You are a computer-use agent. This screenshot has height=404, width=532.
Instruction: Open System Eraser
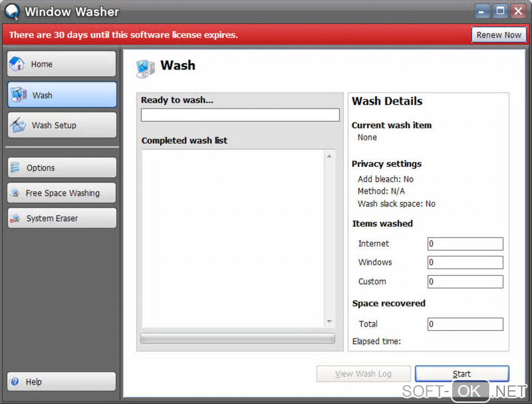(x=62, y=218)
